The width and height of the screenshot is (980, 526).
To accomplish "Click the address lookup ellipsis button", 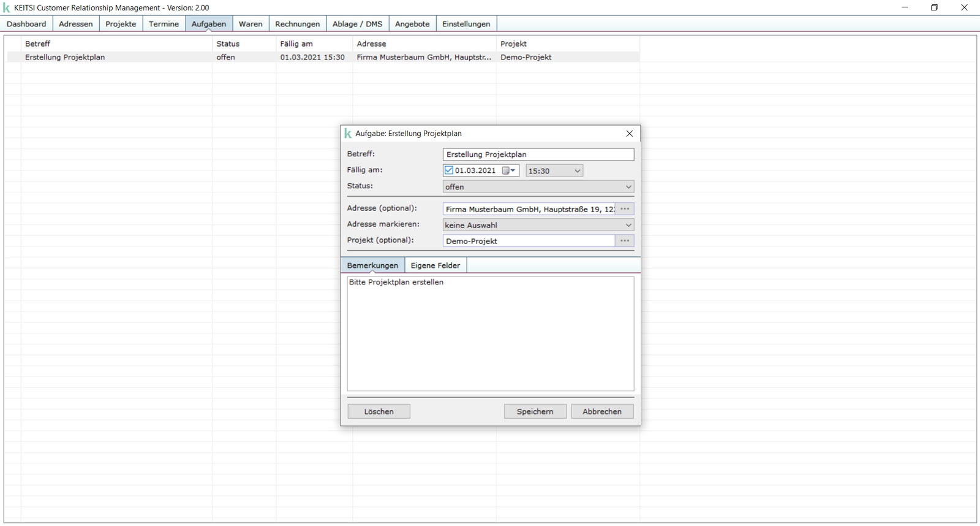I will coord(625,209).
